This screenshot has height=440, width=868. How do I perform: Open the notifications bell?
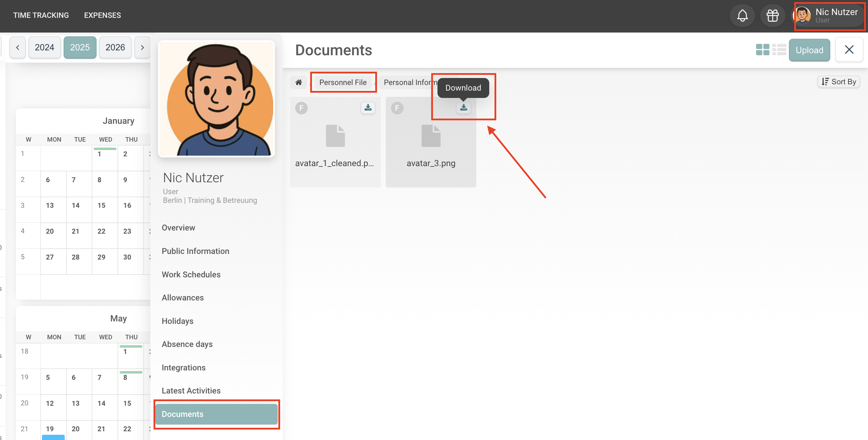(x=742, y=15)
